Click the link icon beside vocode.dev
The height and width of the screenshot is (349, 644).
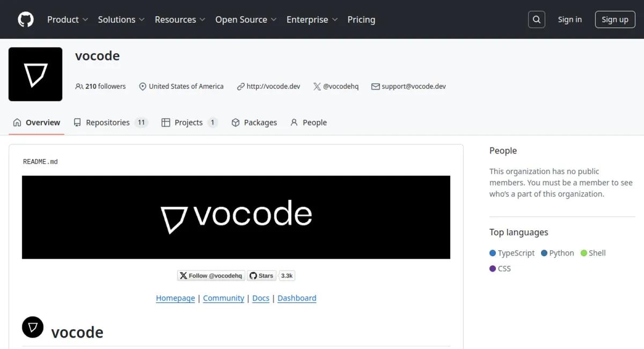click(240, 86)
